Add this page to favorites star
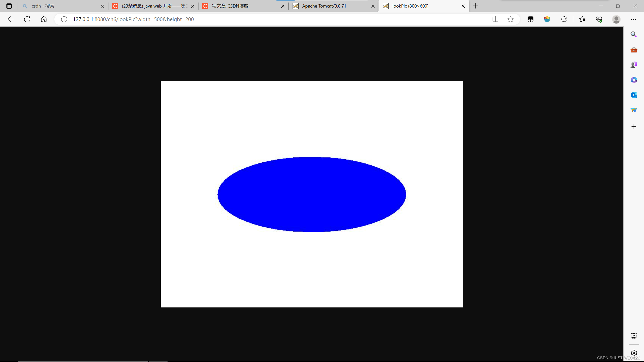 click(510, 19)
